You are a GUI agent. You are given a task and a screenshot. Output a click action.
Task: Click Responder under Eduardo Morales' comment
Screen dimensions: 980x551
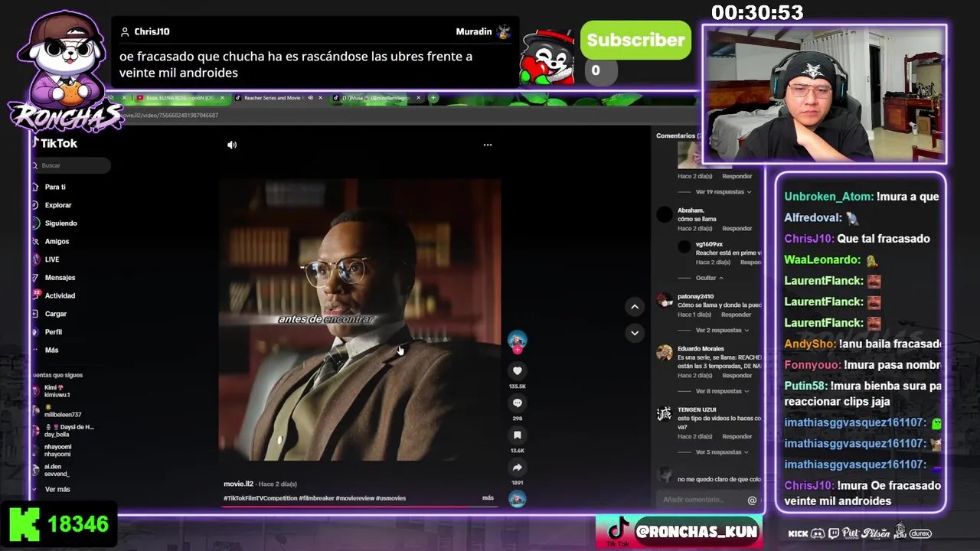point(737,376)
